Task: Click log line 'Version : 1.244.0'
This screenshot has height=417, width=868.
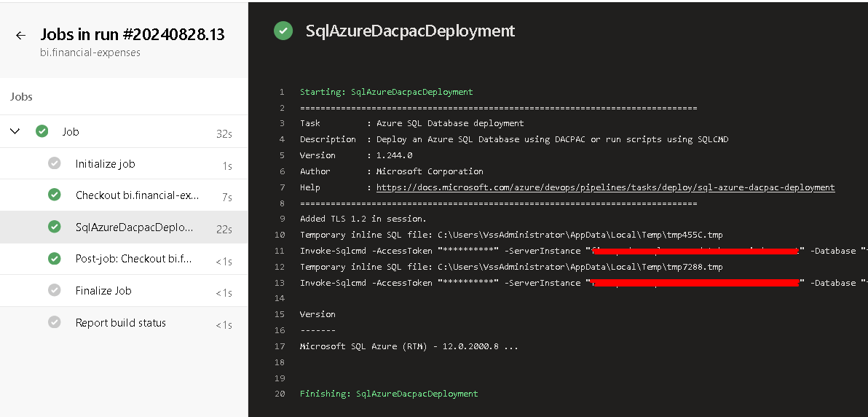Action: click(x=356, y=155)
